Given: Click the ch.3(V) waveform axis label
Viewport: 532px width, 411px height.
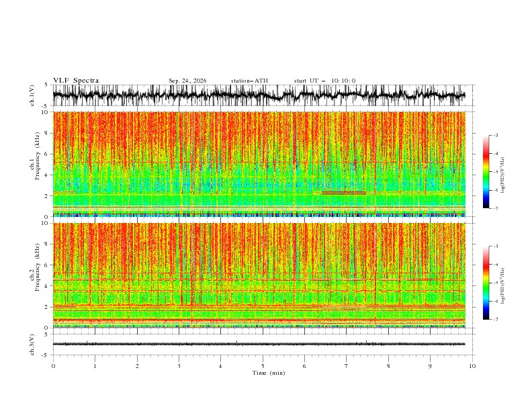Looking at the screenshot, I should (32, 345).
